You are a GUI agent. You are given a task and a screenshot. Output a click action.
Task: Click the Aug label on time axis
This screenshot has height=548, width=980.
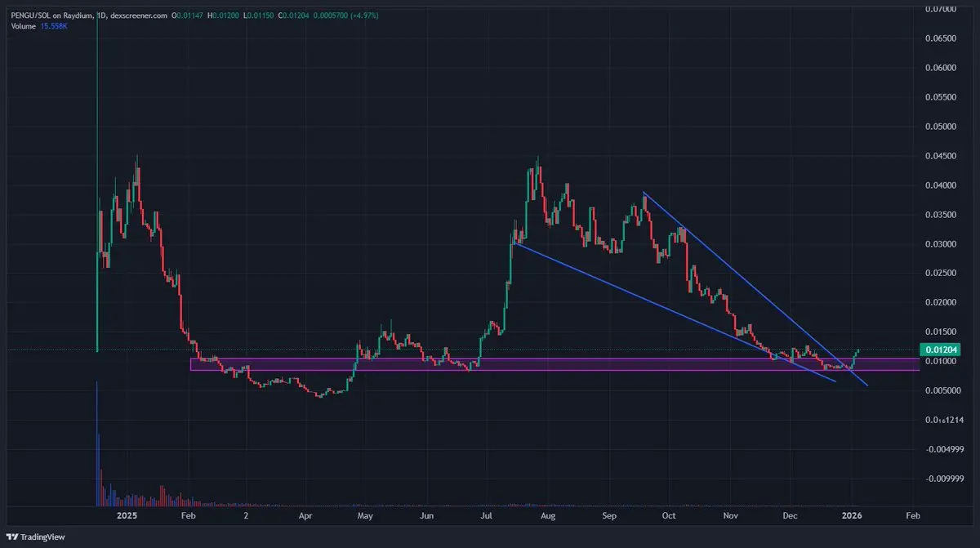coord(548,516)
